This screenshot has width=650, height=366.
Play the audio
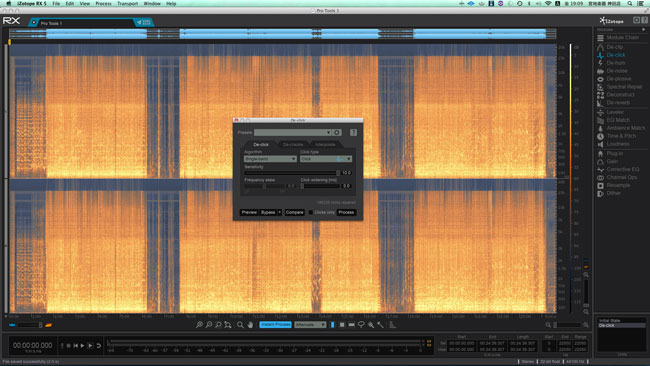(82, 345)
